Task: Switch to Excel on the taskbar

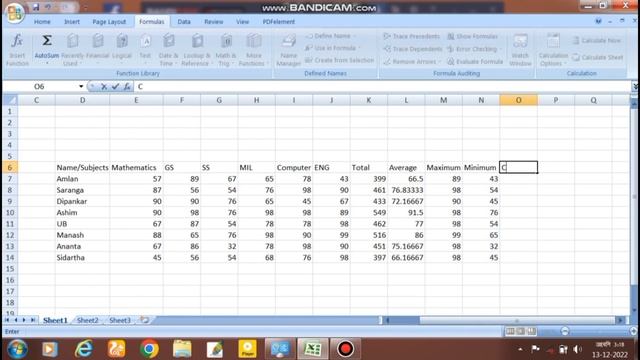Action: pos(313,349)
